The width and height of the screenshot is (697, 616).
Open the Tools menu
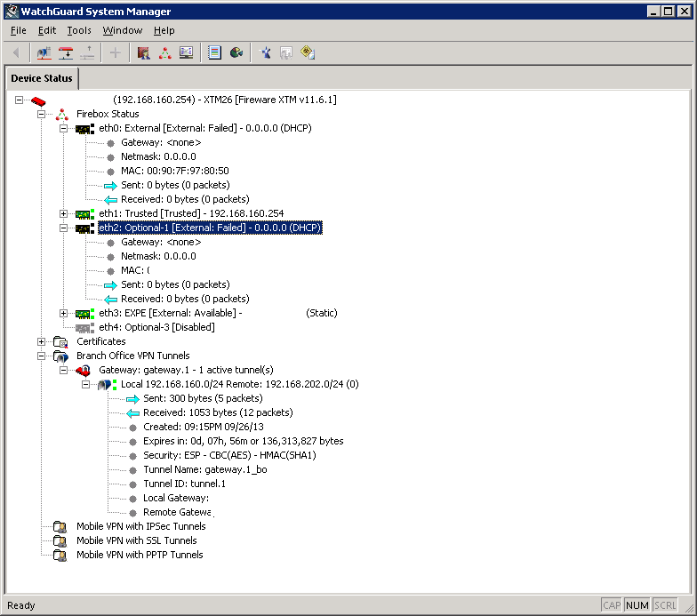[x=78, y=30]
